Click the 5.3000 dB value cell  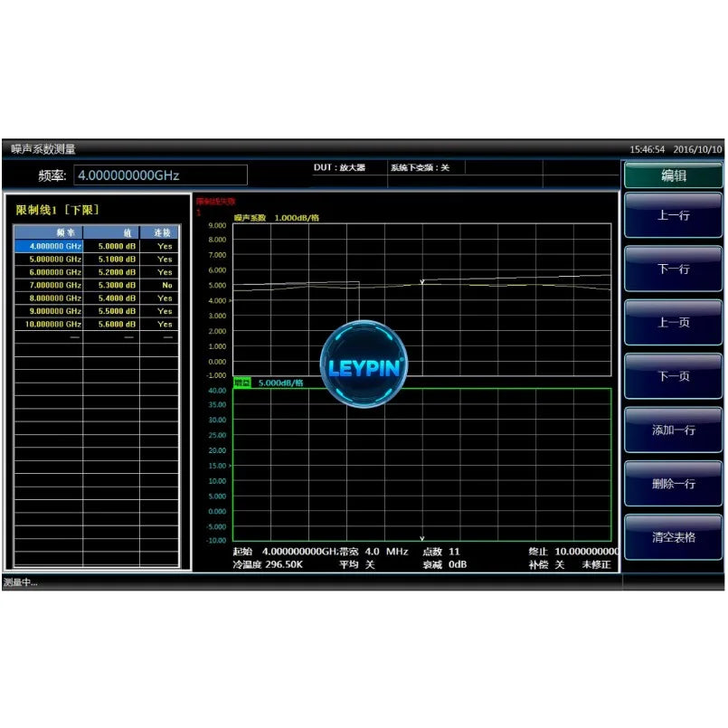[111, 285]
